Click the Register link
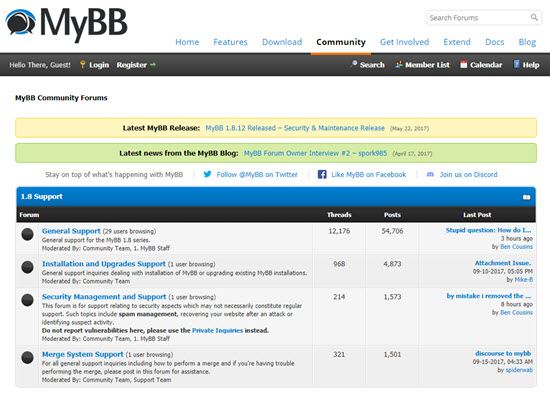This screenshot has height=393, width=550. 132,65
